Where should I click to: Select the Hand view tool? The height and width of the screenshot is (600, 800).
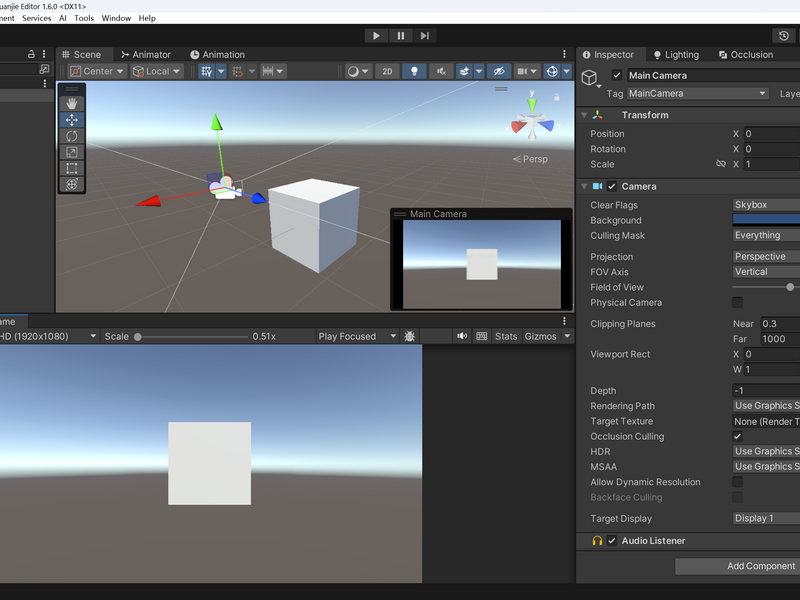71,104
